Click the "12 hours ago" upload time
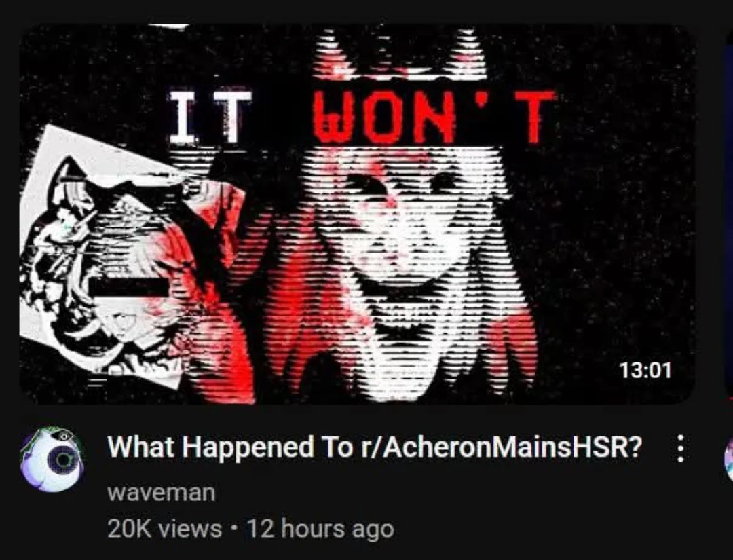Viewport: 733px width, 560px height. (x=320, y=529)
